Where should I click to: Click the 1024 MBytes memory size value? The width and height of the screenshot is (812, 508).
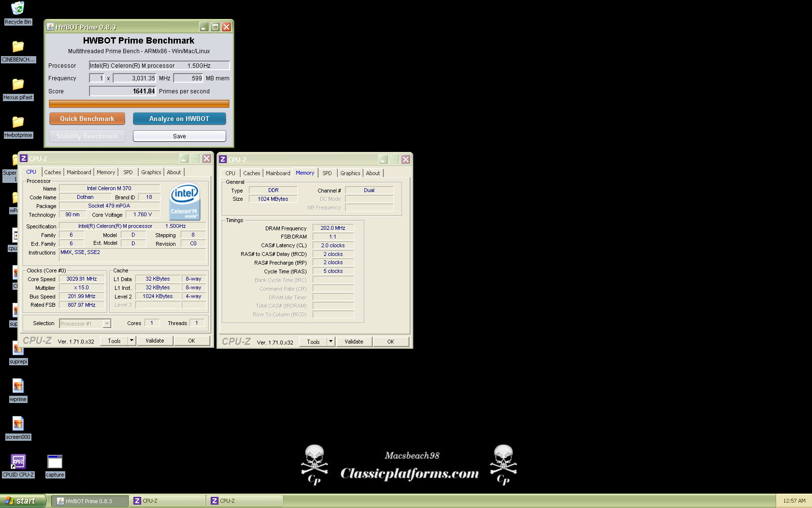(273, 199)
